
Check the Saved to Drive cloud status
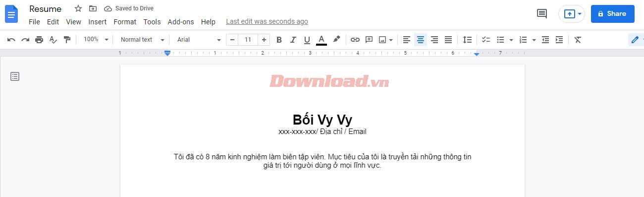129,8
